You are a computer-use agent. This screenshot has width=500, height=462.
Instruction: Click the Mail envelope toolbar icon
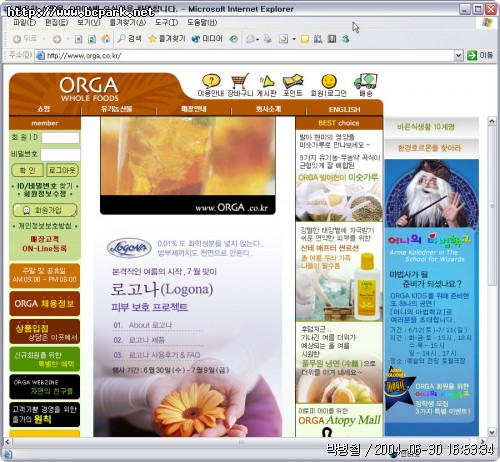[x=251, y=39]
